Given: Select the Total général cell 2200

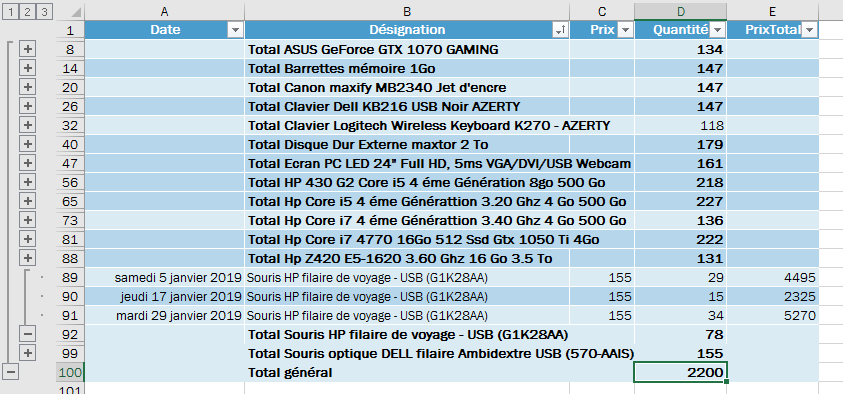Looking at the screenshot, I should click(680, 372).
